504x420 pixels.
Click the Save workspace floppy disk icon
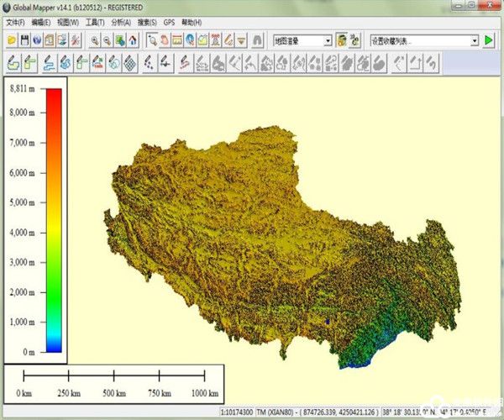(x=24, y=40)
